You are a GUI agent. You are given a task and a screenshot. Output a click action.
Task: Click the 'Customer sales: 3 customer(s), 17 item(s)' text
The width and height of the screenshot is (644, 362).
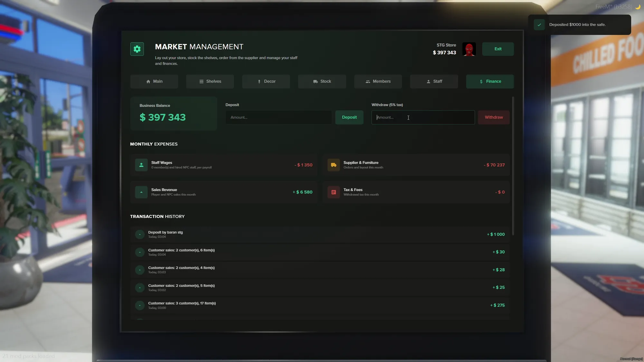pyautogui.click(x=182, y=303)
